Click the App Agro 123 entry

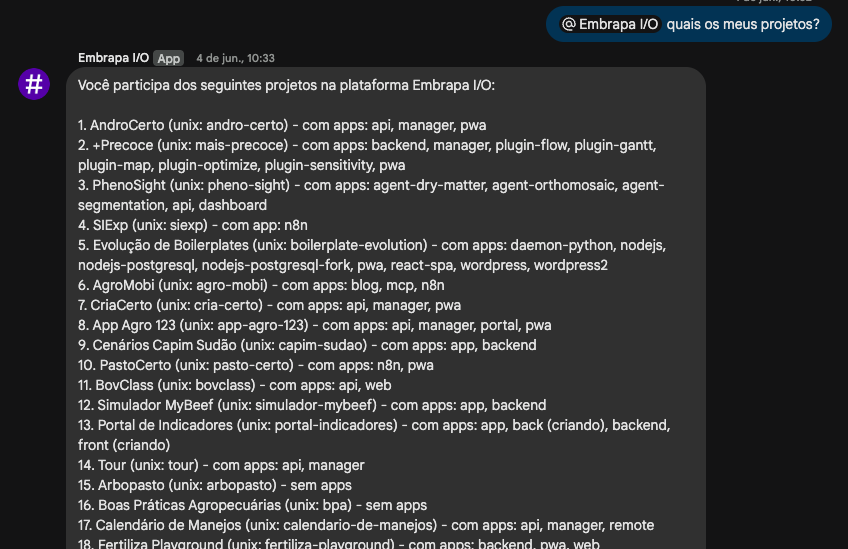click(315, 326)
